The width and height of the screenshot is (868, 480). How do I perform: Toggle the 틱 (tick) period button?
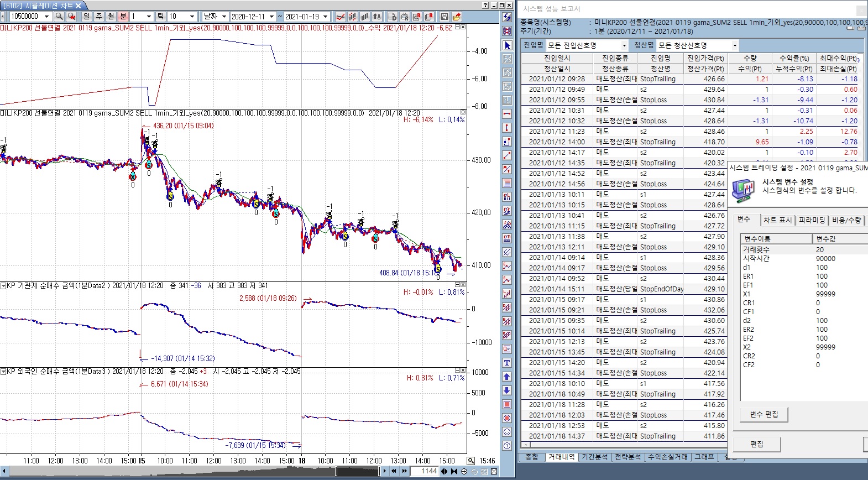pos(160,17)
